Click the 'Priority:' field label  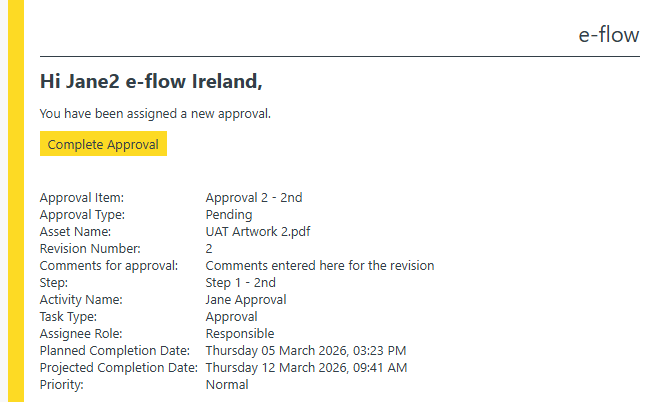pyautogui.click(x=62, y=385)
